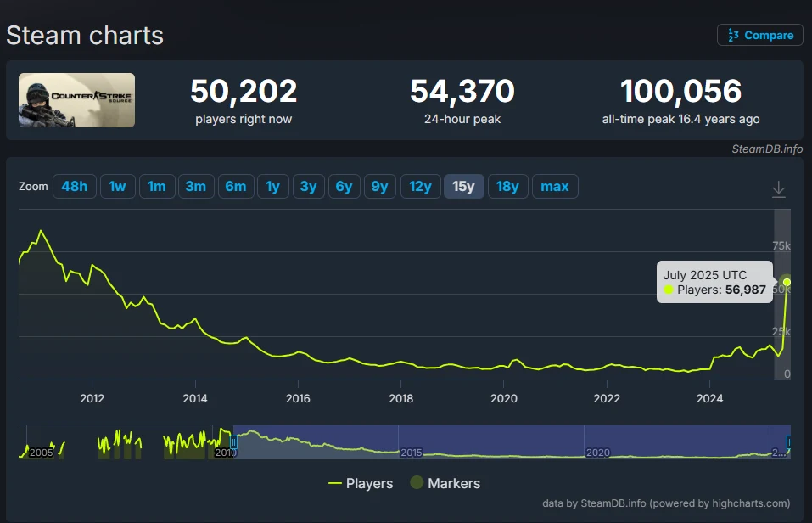Click the 2012 x-axis label
Image resolution: width=812 pixels, height=523 pixels.
click(x=92, y=398)
